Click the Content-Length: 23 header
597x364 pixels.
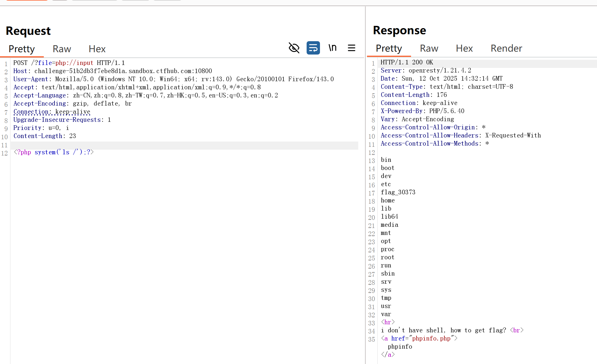tap(45, 136)
